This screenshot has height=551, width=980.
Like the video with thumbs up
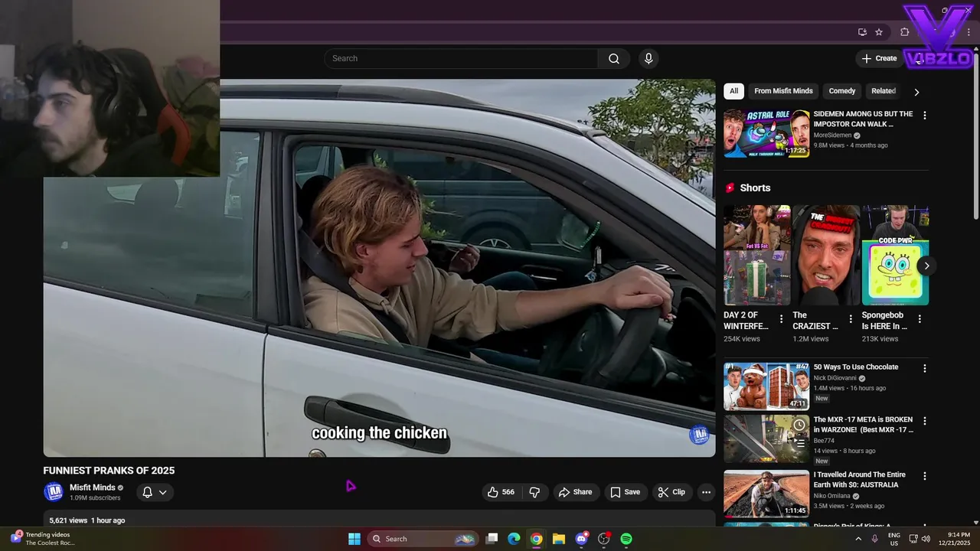click(501, 492)
